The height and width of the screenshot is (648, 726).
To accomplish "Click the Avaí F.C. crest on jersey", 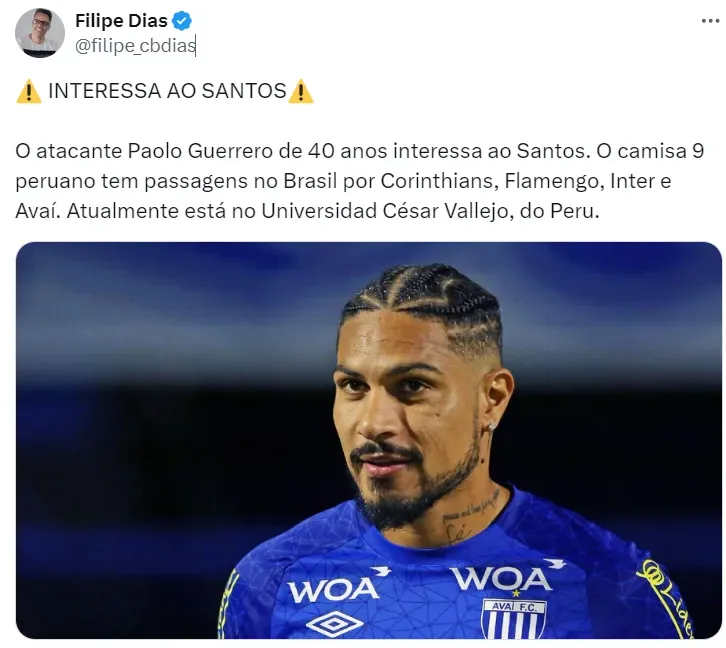I will [x=514, y=618].
